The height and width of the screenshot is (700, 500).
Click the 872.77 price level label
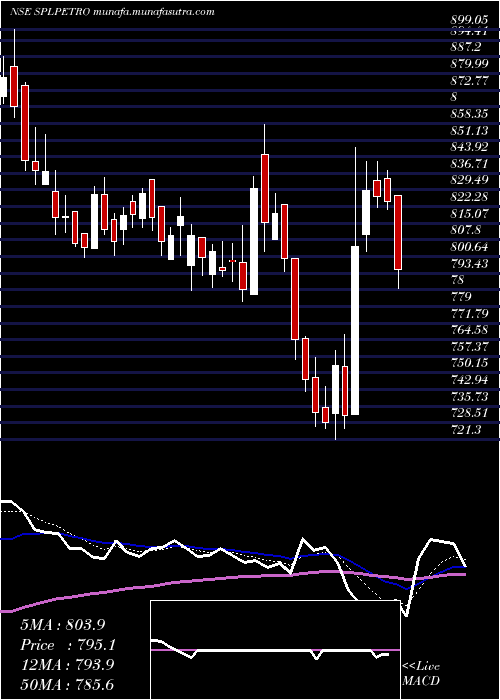[x=470, y=81]
